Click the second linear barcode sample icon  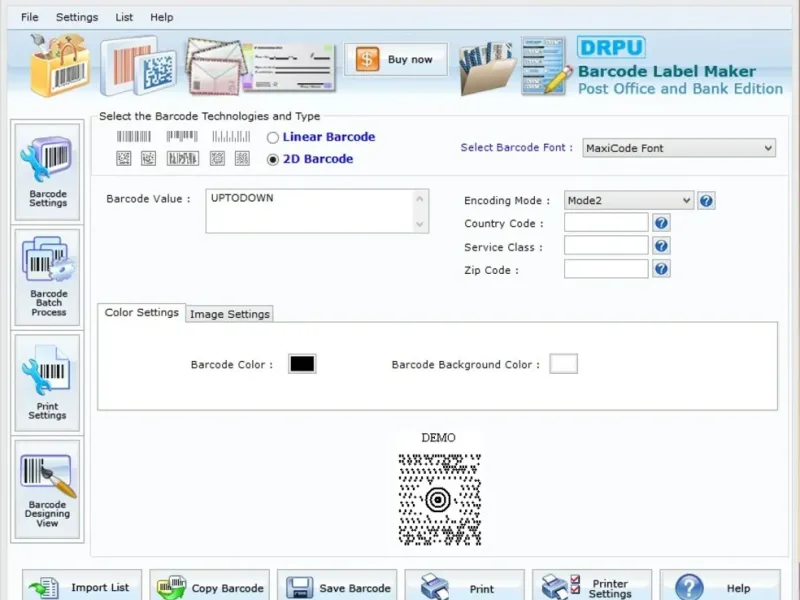coord(182,136)
